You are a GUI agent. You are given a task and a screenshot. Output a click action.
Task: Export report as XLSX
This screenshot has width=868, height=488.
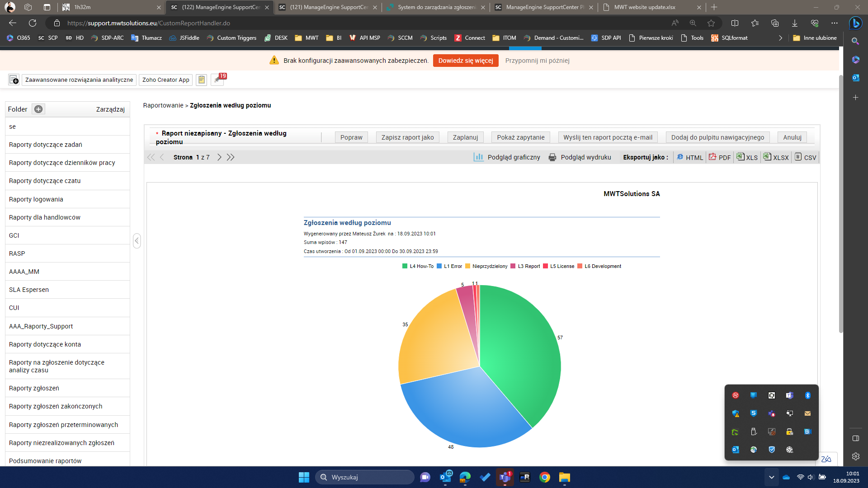(776, 157)
